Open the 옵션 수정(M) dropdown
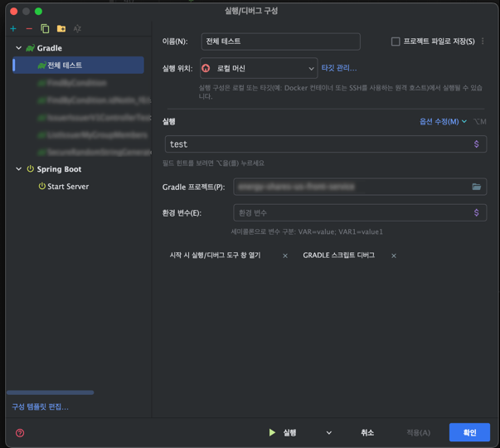This screenshot has width=500, height=448. point(443,122)
